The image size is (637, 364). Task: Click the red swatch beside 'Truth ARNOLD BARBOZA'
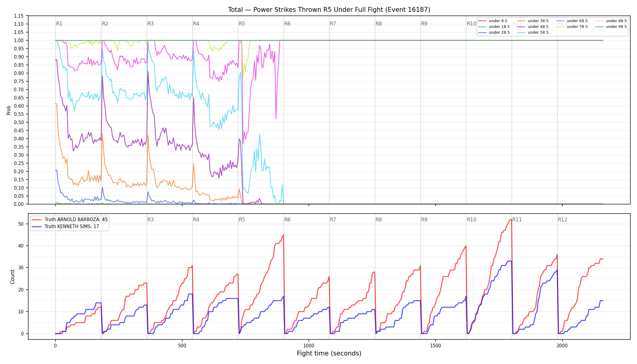[37, 220]
